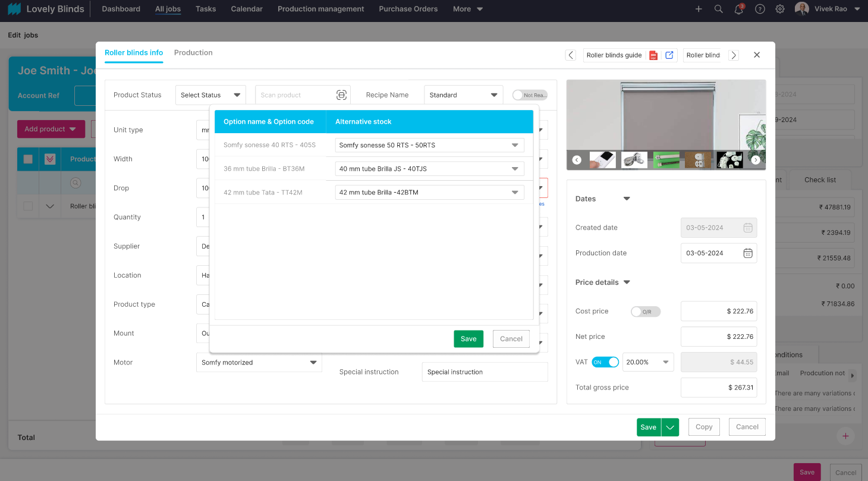Viewport: 868px width, 481px height.
Task: Toggle the Not Ready status switch
Action: (x=529, y=95)
